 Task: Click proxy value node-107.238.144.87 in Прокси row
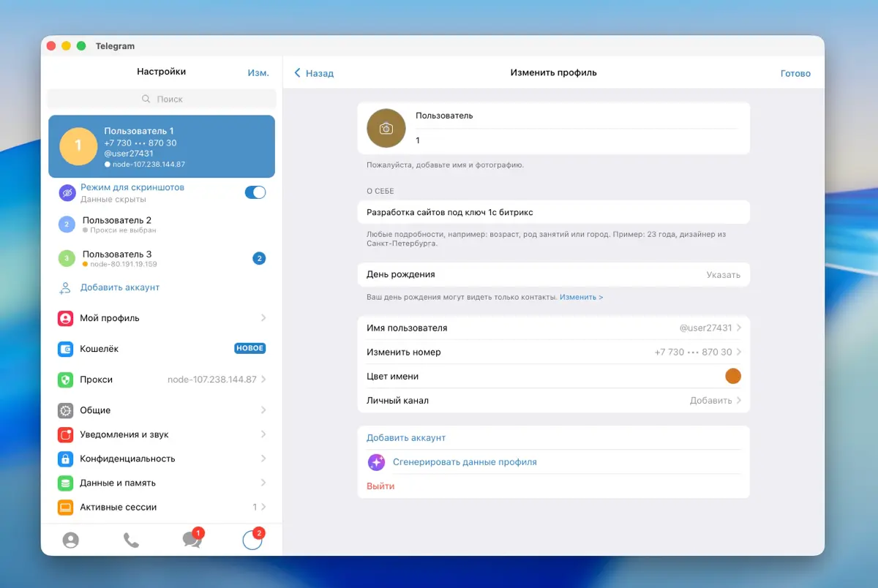point(212,380)
